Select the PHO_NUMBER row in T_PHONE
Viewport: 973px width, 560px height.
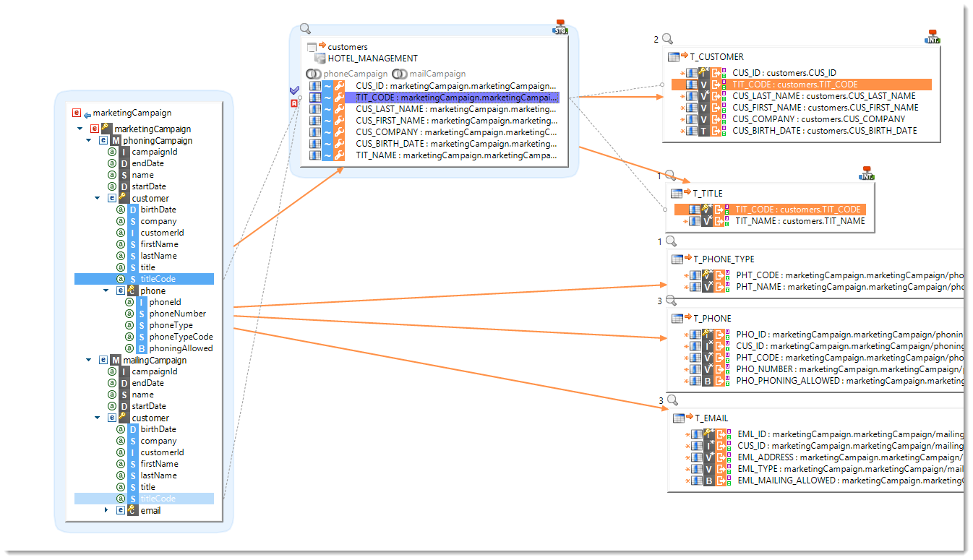point(823,369)
